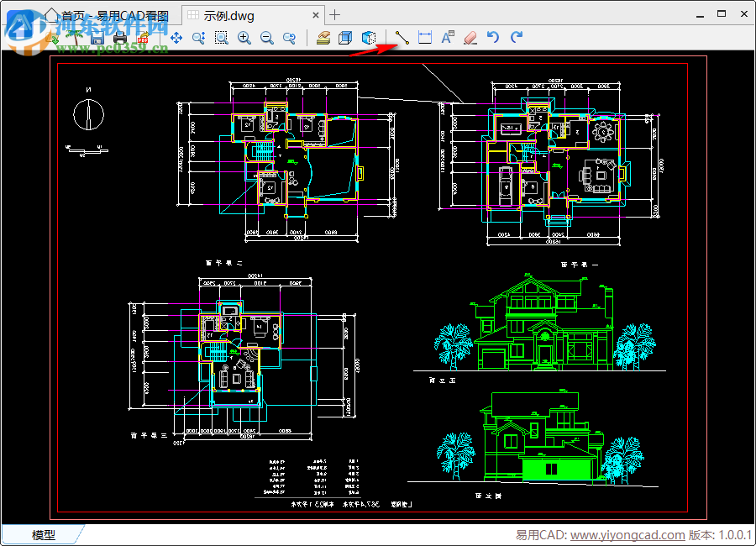
Task: Select the Pan move-arrows tool
Action: pyautogui.click(x=176, y=38)
